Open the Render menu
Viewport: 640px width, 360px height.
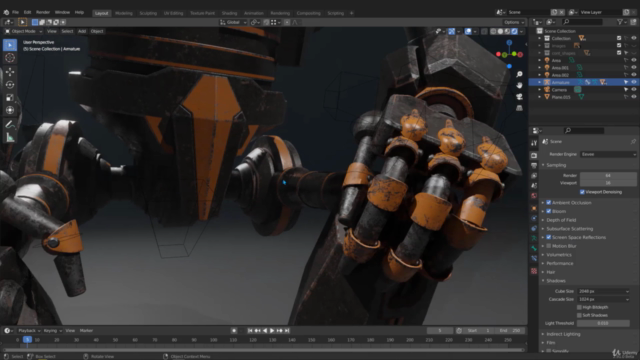(43, 12)
